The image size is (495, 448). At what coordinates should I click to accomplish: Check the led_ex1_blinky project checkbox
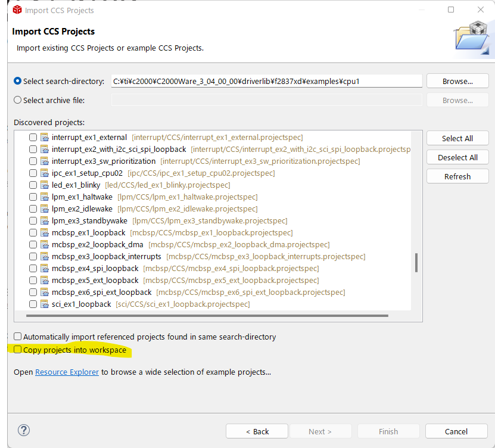point(33,185)
